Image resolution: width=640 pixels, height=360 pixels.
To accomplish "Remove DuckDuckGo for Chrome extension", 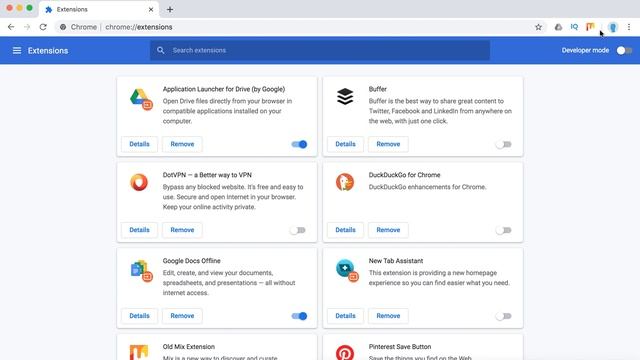I will [388, 230].
